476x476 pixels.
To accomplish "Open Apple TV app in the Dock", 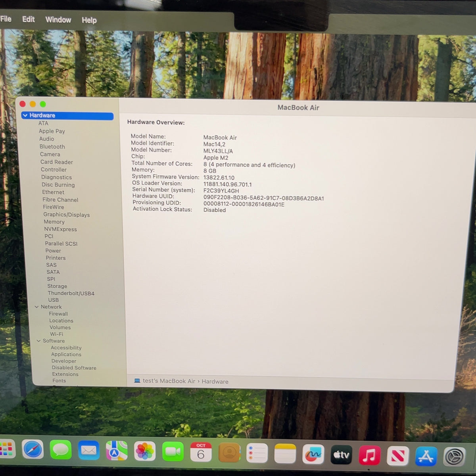I will (341, 455).
